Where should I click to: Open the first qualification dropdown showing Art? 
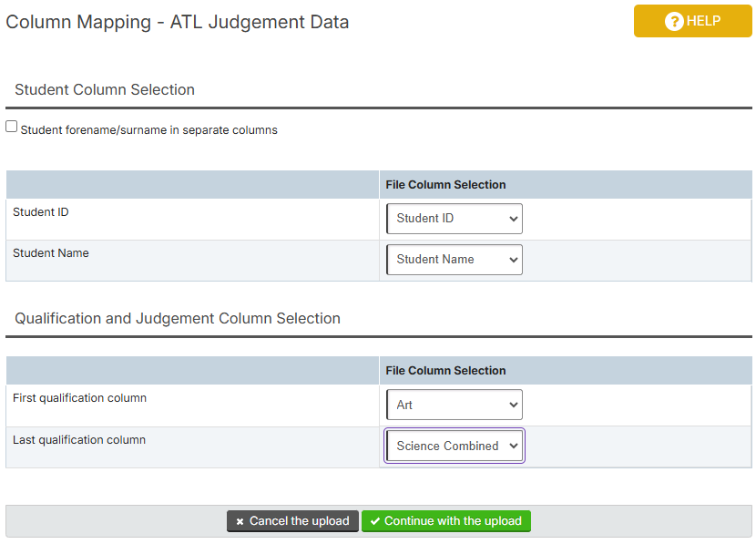click(455, 405)
